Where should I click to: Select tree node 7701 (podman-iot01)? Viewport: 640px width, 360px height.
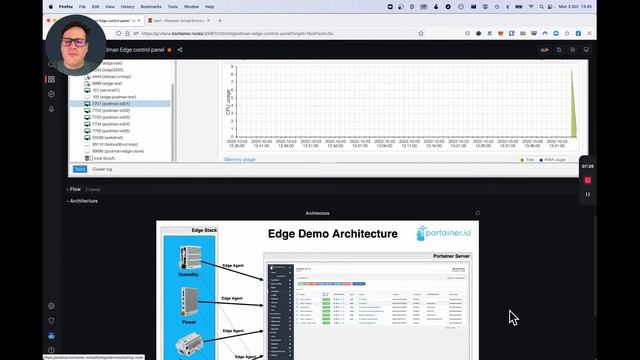click(x=120, y=104)
